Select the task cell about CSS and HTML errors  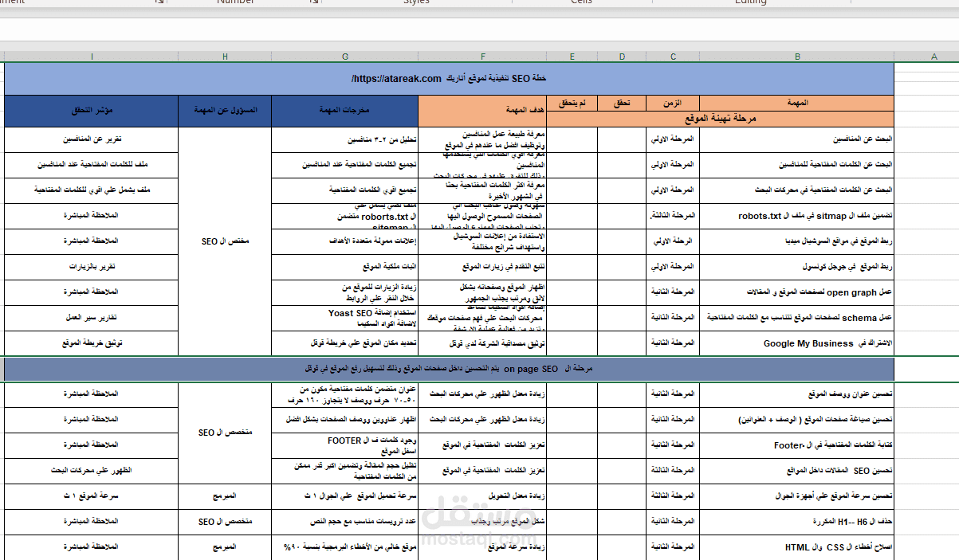tap(797, 547)
